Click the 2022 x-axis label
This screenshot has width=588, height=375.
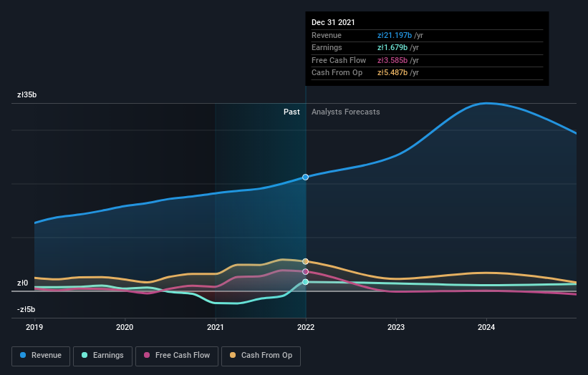coord(306,328)
